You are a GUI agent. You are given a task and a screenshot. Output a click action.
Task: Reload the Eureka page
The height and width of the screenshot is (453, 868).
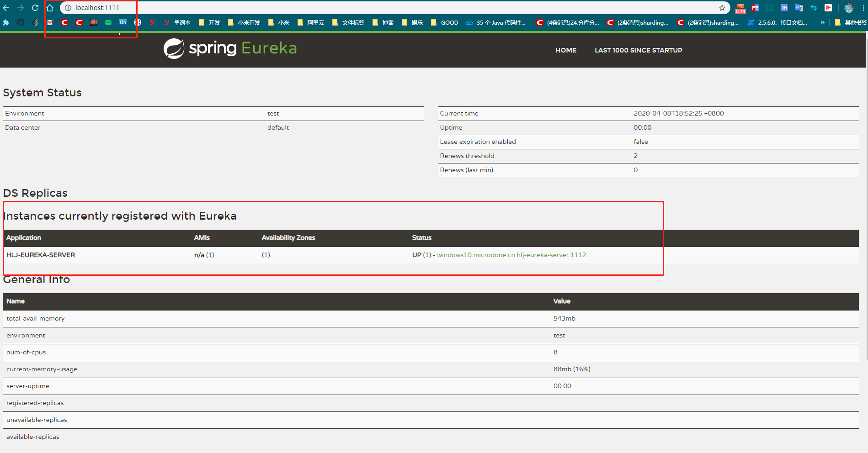click(x=35, y=8)
